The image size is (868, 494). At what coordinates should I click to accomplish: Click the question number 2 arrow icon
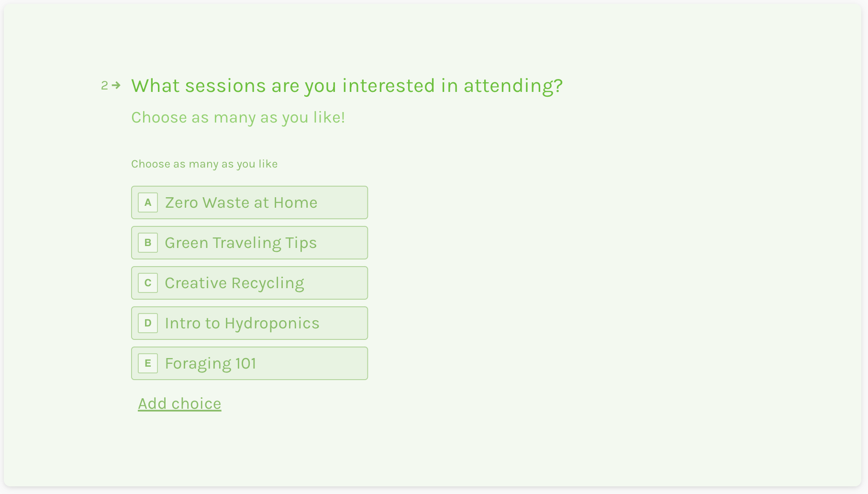click(x=116, y=85)
